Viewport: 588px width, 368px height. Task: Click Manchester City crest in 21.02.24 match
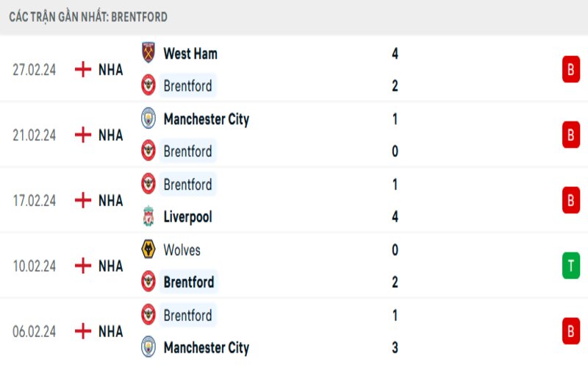pyautogui.click(x=148, y=118)
